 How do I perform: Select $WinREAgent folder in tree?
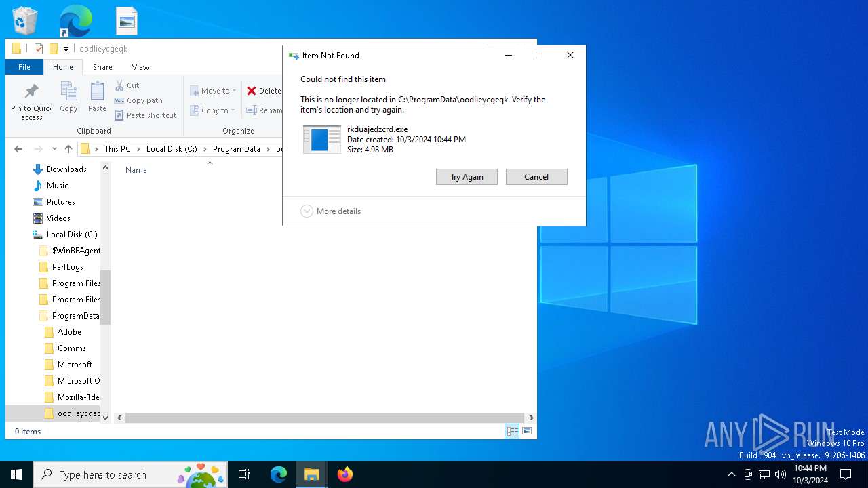tap(68, 251)
